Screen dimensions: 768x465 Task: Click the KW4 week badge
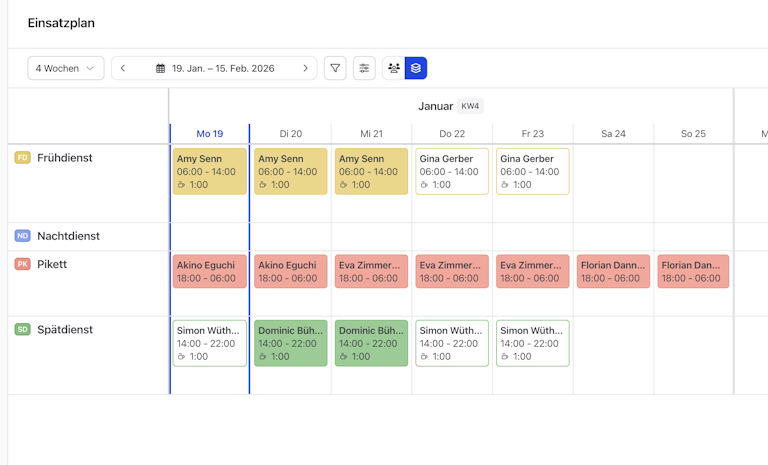point(470,106)
